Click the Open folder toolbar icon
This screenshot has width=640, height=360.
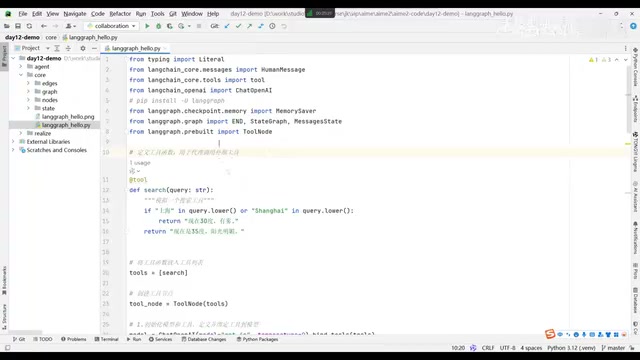pos(7,26)
